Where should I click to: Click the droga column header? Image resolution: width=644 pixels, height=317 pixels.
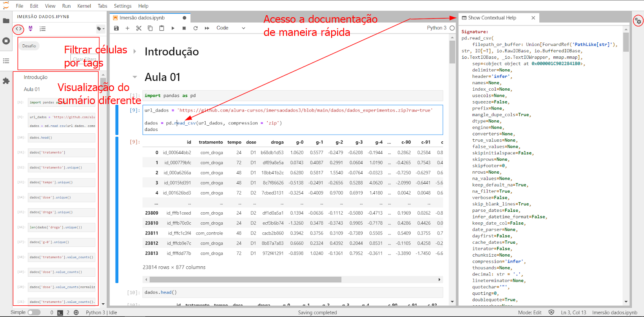click(x=277, y=142)
